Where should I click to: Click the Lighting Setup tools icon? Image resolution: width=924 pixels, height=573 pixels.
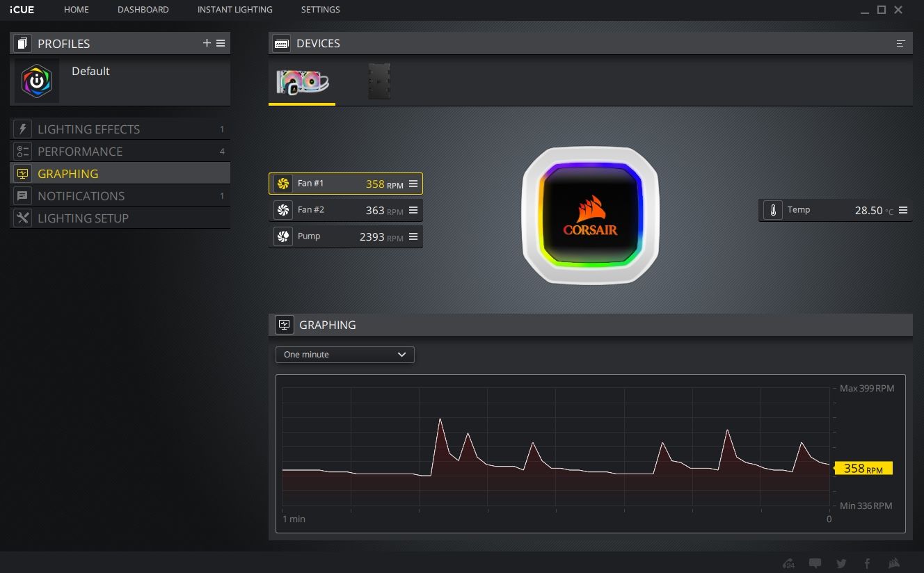point(23,218)
